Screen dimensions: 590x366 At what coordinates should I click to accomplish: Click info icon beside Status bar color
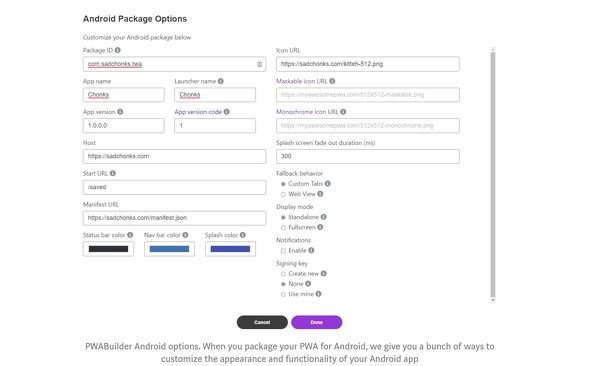click(130, 235)
